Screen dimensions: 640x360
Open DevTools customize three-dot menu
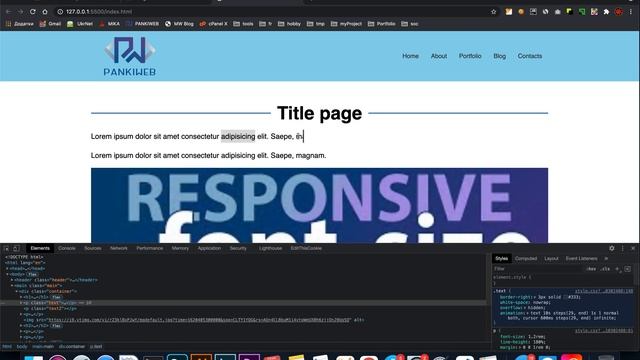coord(622,248)
